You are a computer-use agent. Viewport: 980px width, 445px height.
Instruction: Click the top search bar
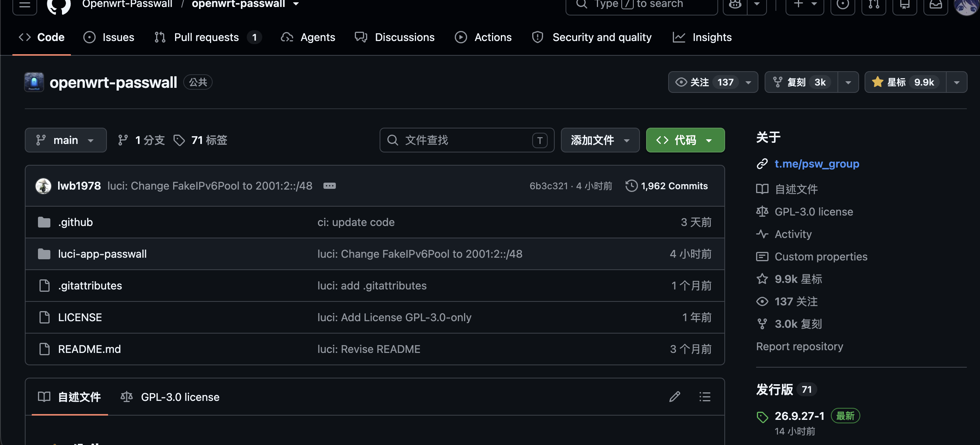point(642,5)
